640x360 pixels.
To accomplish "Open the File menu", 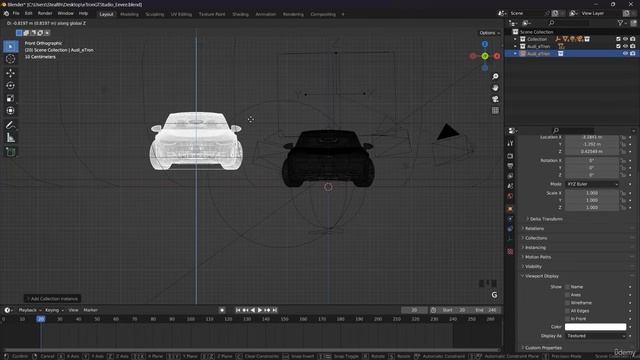I will (x=16, y=13).
